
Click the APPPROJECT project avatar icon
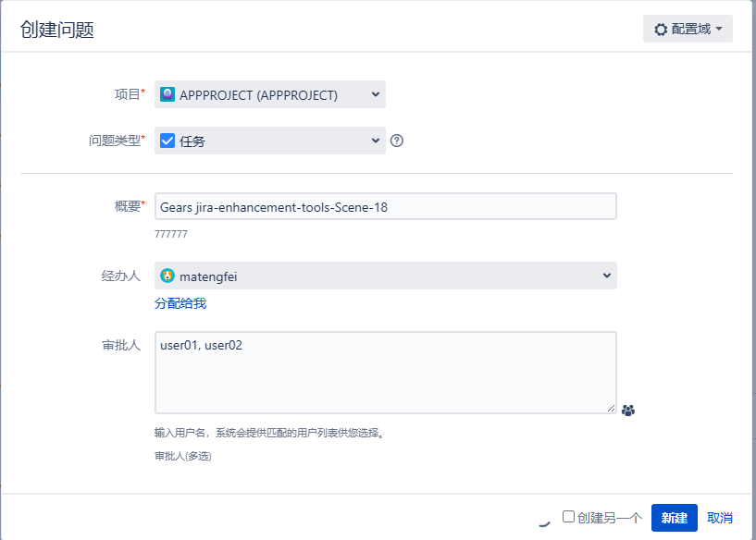(x=167, y=94)
